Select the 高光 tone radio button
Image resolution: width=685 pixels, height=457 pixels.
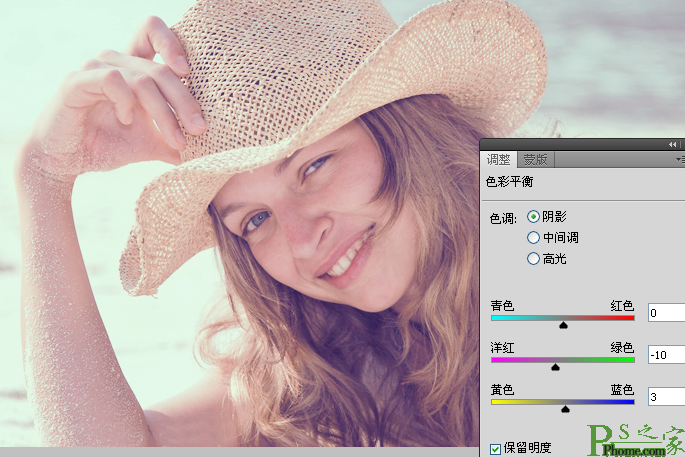(533, 259)
